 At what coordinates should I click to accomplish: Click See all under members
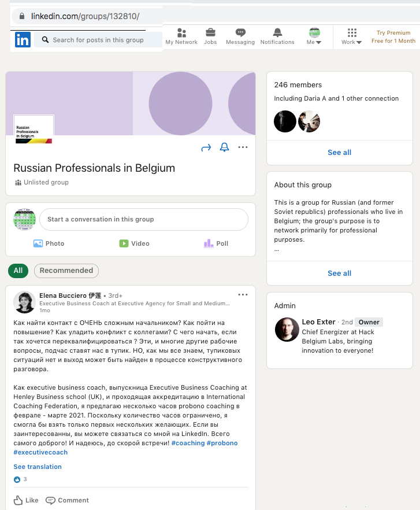pyautogui.click(x=339, y=153)
